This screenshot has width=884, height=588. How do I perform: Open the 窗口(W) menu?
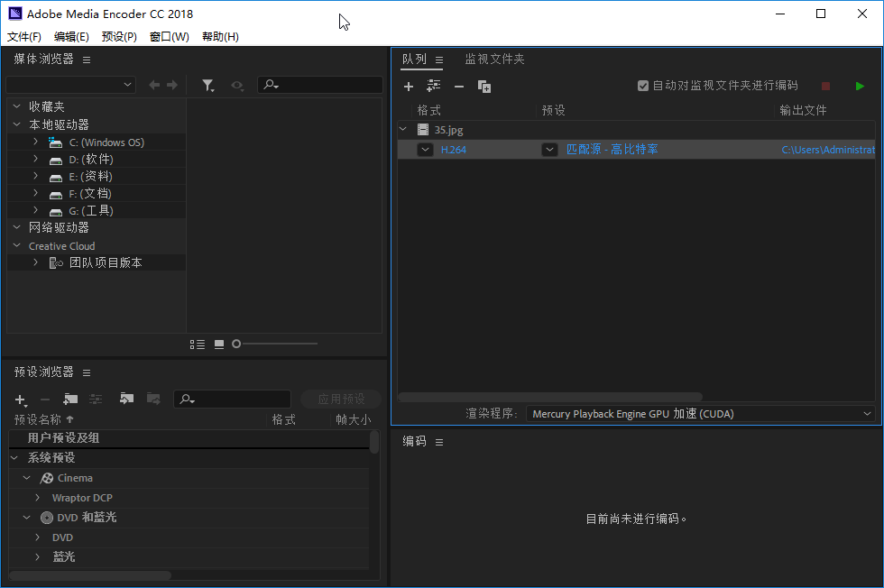click(x=170, y=37)
